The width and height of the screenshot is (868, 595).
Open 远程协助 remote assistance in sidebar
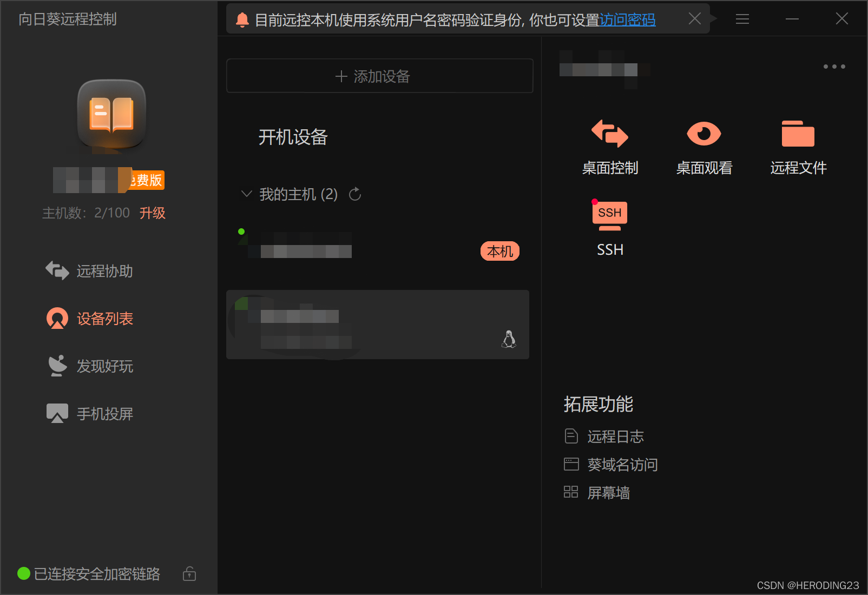coord(104,272)
